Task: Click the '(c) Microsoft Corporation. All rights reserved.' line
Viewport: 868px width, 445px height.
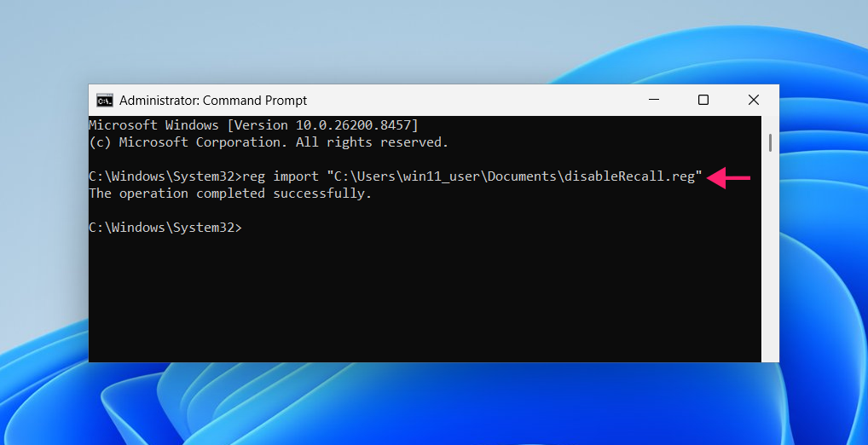Action: 269,142
